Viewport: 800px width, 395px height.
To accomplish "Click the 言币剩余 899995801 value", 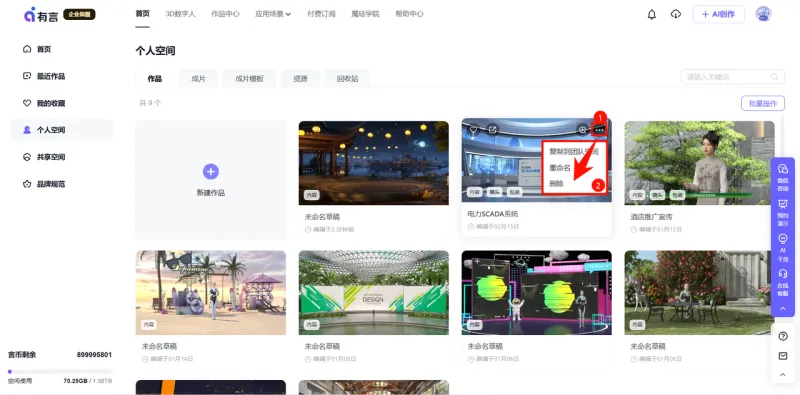I will click(x=94, y=355).
